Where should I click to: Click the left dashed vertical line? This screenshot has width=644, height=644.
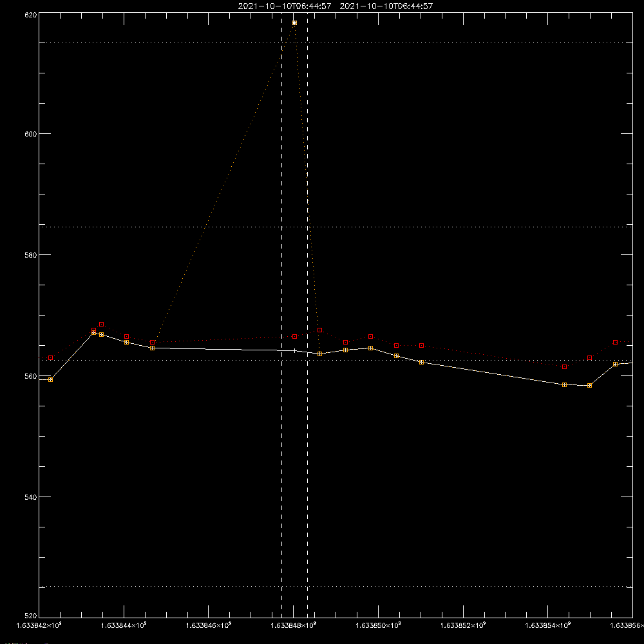click(x=282, y=314)
